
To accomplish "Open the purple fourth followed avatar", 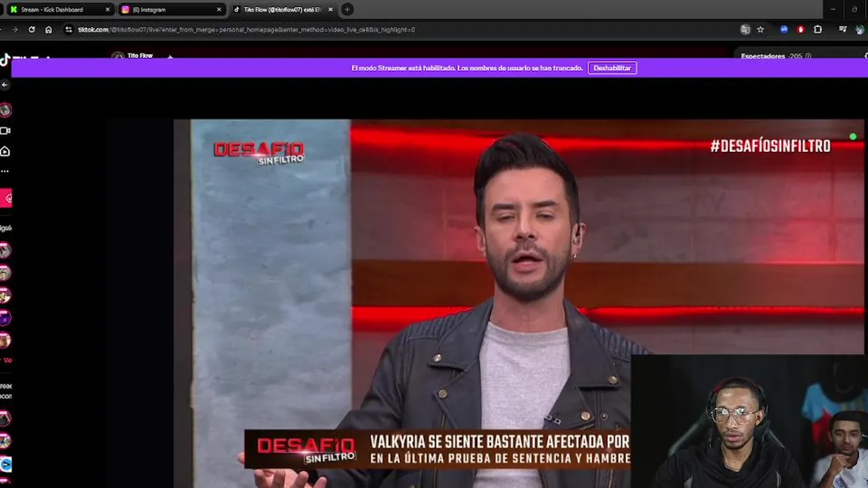I will tap(5, 318).
